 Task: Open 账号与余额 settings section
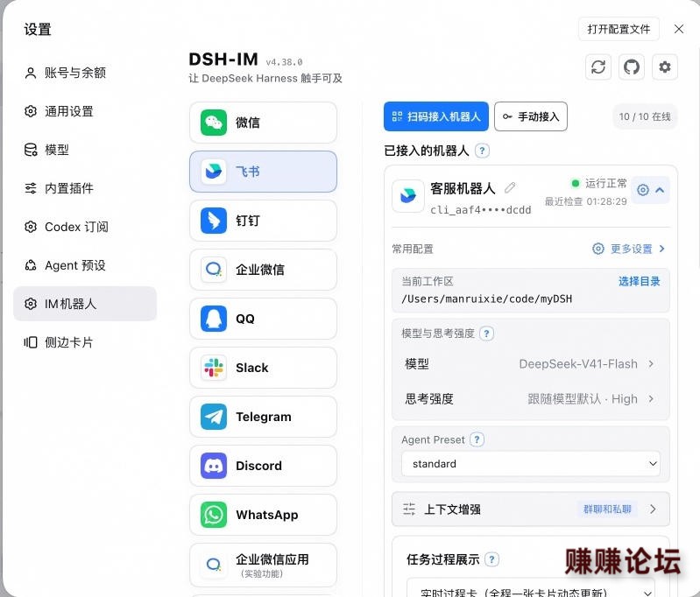point(85,73)
